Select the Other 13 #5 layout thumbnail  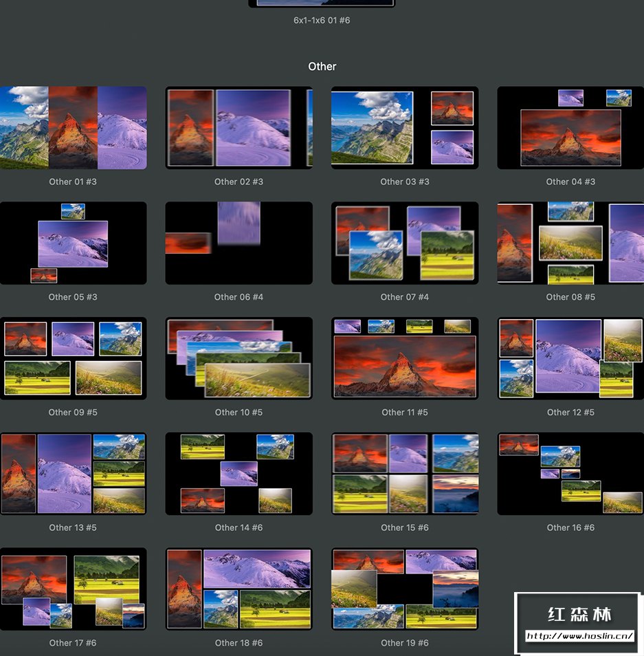click(x=73, y=474)
